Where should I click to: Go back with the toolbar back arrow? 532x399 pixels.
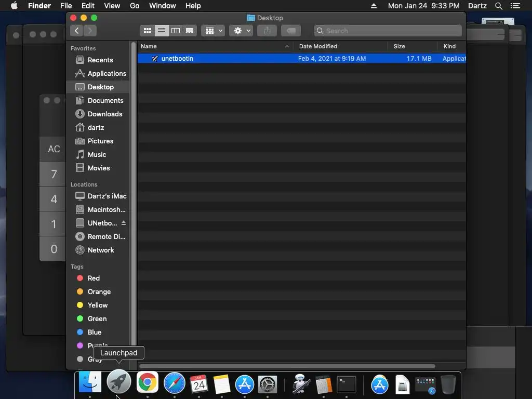click(77, 31)
